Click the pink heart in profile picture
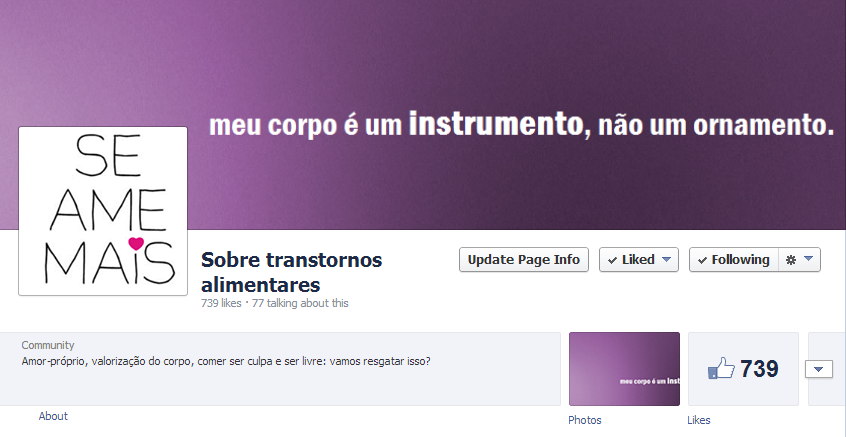The height and width of the screenshot is (437, 846). (136, 243)
